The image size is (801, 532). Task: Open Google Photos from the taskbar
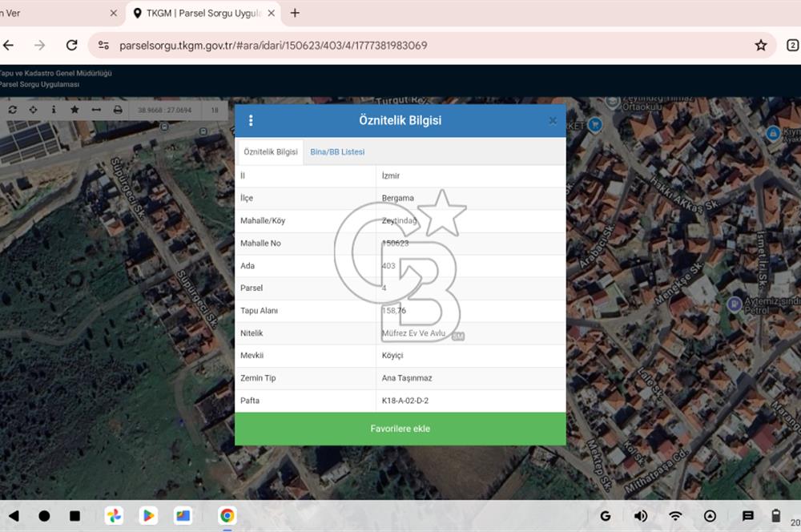tap(114, 516)
